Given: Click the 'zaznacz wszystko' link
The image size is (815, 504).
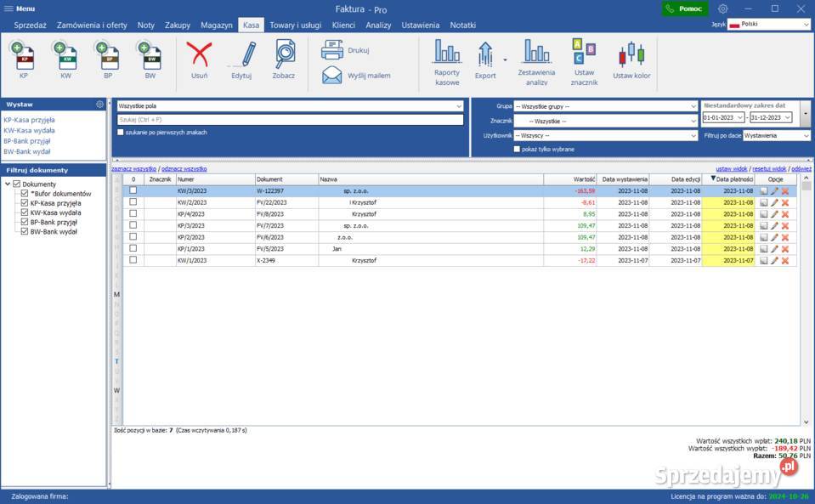Looking at the screenshot, I should pyautogui.click(x=134, y=169).
